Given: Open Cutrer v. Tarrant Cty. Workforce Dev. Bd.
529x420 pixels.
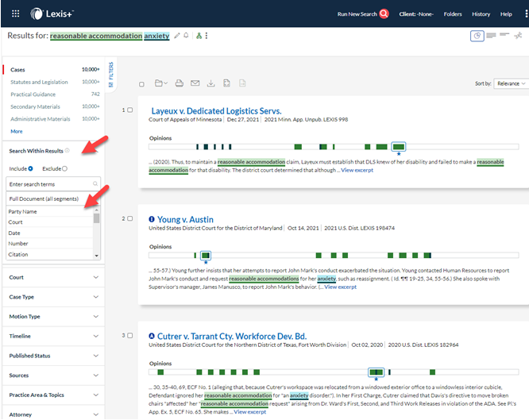Looking at the screenshot, I should click(232, 337).
